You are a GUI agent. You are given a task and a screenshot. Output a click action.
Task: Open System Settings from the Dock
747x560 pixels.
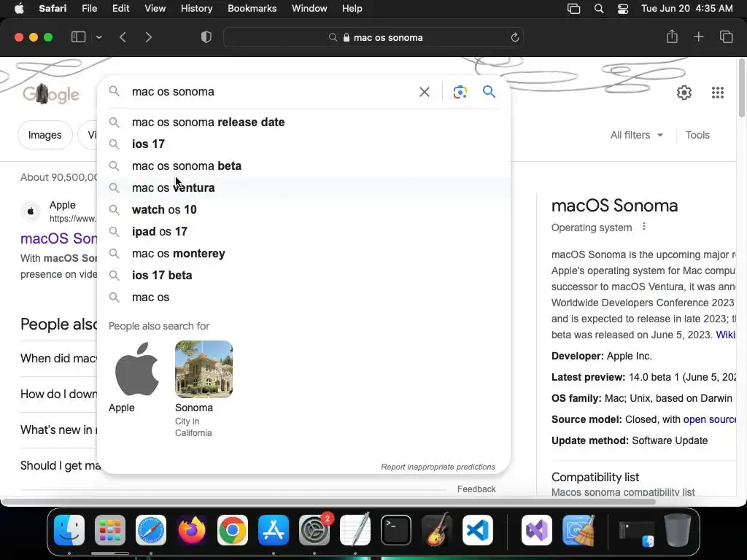point(314,530)
